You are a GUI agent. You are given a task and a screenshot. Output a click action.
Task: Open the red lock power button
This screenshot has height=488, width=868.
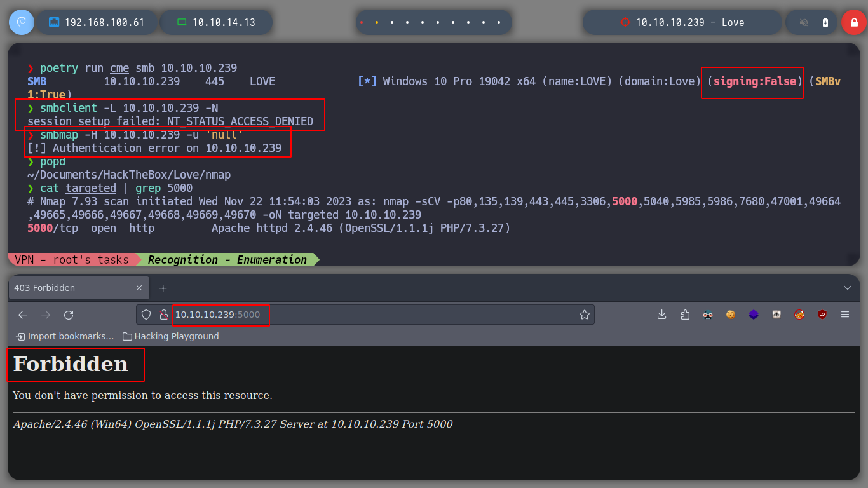coord(853,22)
